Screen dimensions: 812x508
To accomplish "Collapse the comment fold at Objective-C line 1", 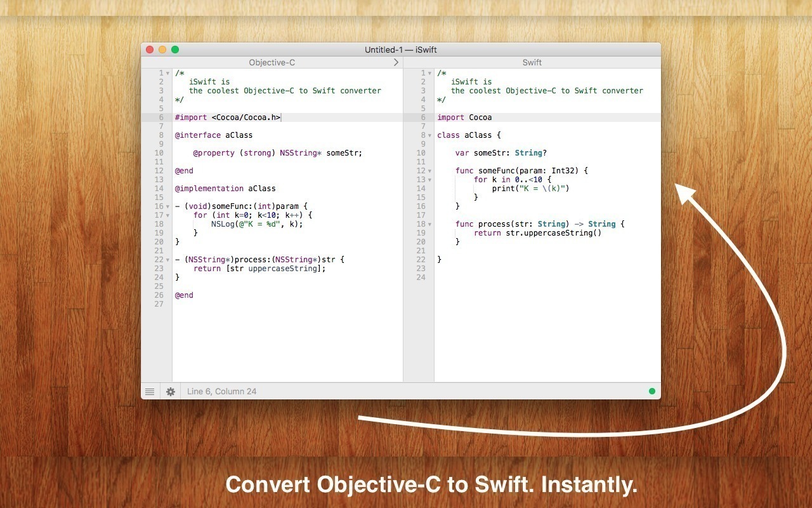I will [167, 74].
